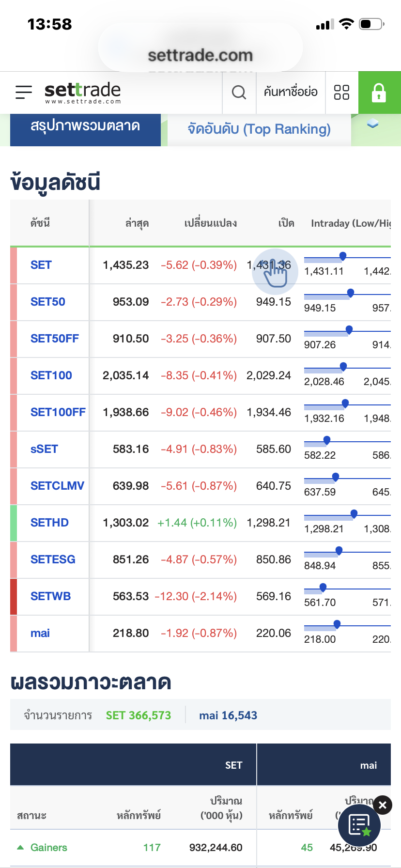Open the SET50 index link
Screen dimensions: 401x868
[48, 302]
